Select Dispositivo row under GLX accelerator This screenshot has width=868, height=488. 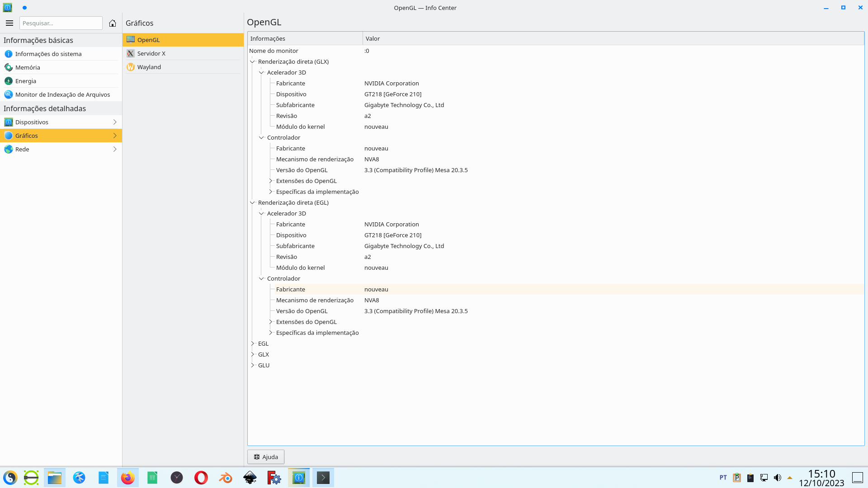point(569,94)
